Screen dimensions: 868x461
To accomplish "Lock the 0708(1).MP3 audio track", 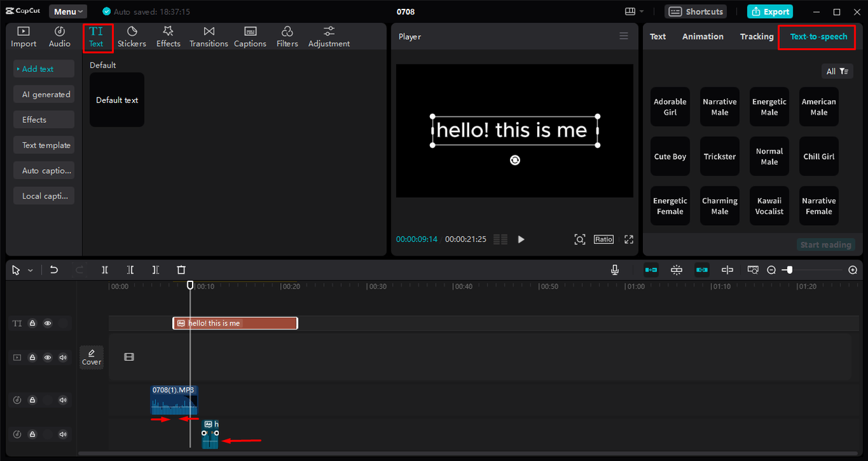I will (32, 400).
